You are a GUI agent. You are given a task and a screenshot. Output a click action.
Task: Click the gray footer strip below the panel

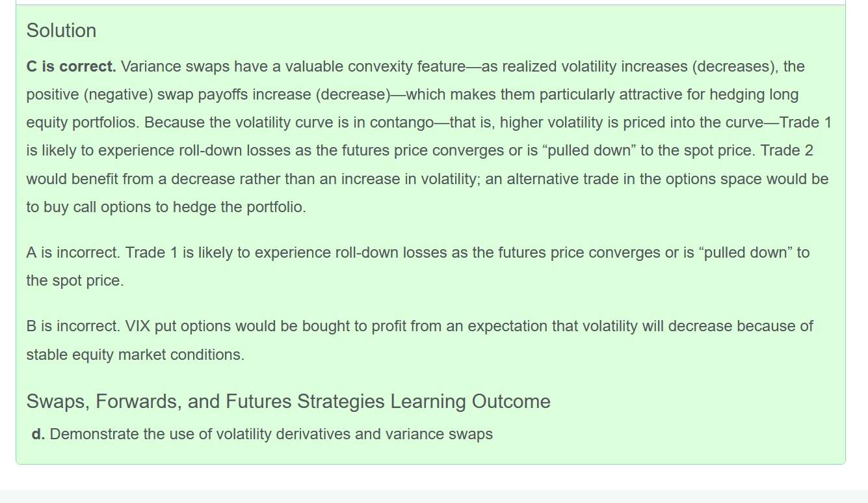coord(434,496)
